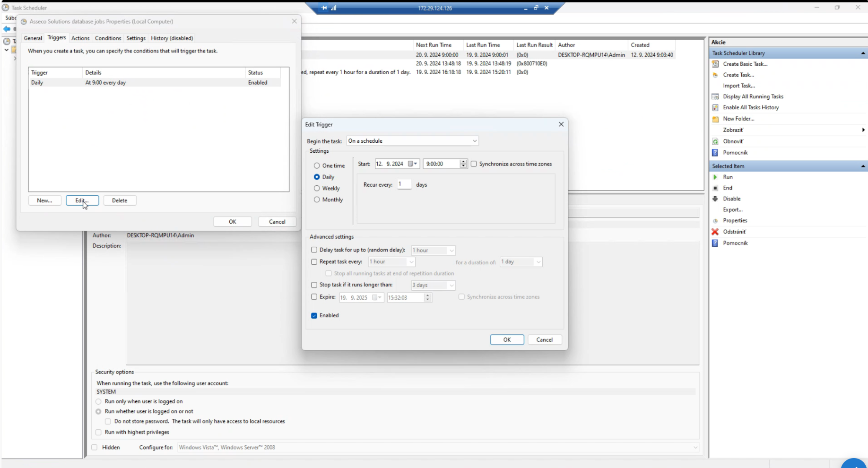Click Cancel in the Properties dialog

(277, 222)
